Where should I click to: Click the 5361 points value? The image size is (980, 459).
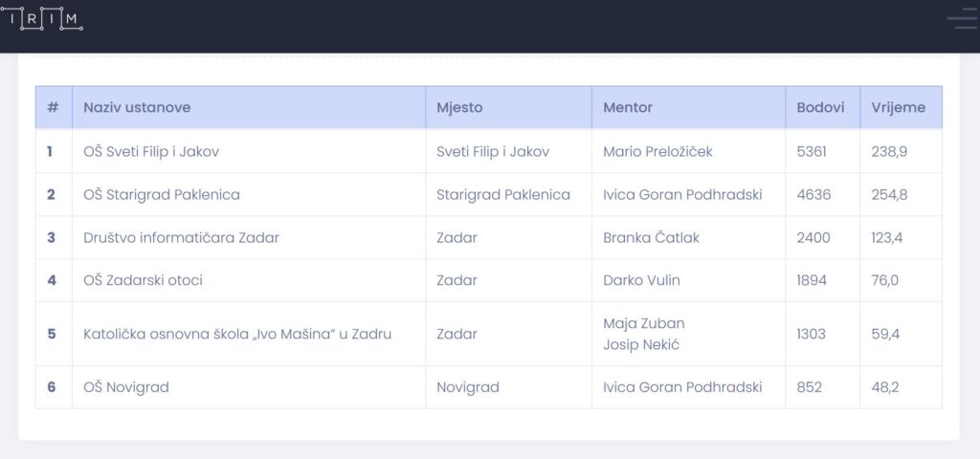[811, 151]
